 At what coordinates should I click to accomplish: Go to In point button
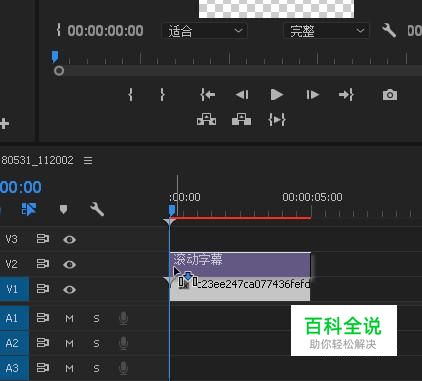[x=207, y=95]
